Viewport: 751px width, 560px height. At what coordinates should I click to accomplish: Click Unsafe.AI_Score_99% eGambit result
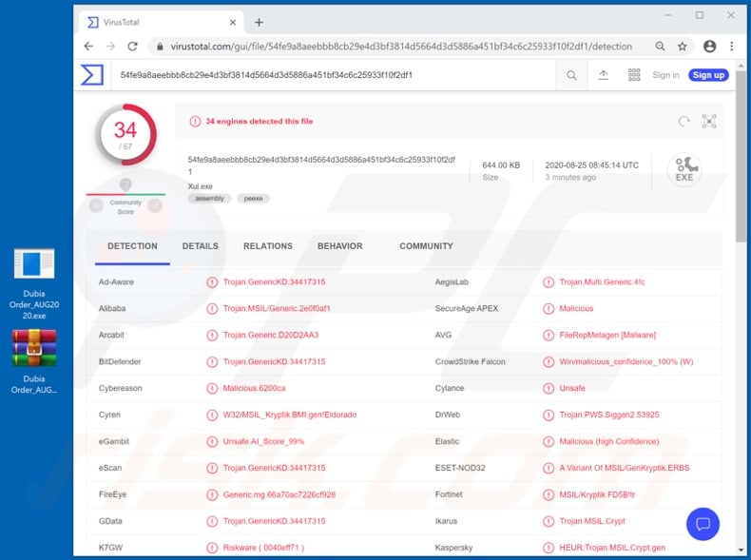[x=263, y=442]
